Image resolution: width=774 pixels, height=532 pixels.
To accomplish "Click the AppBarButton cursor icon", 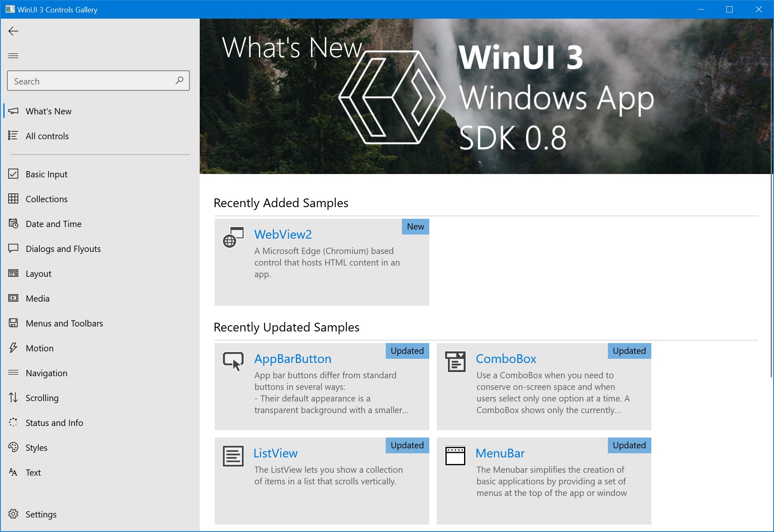I will [233, 361].
